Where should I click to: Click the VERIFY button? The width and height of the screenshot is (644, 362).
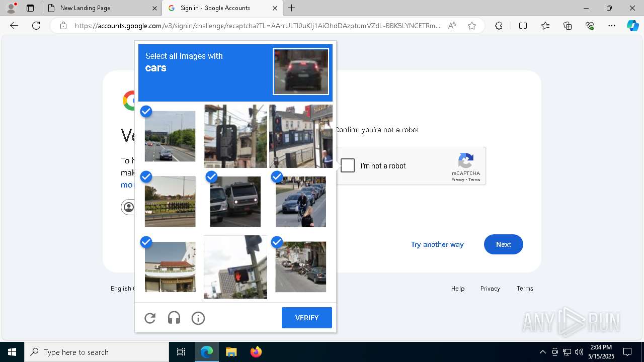tap(307, 318)
